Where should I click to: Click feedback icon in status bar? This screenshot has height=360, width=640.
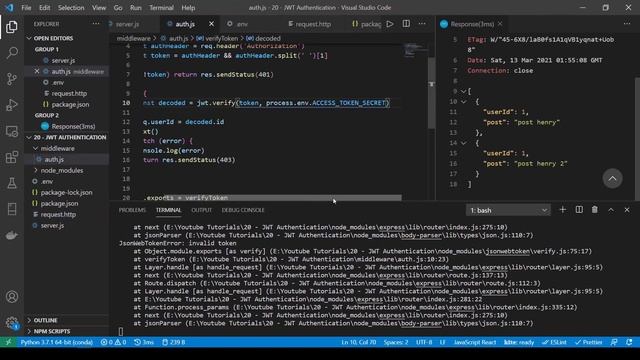coord(614,342)
